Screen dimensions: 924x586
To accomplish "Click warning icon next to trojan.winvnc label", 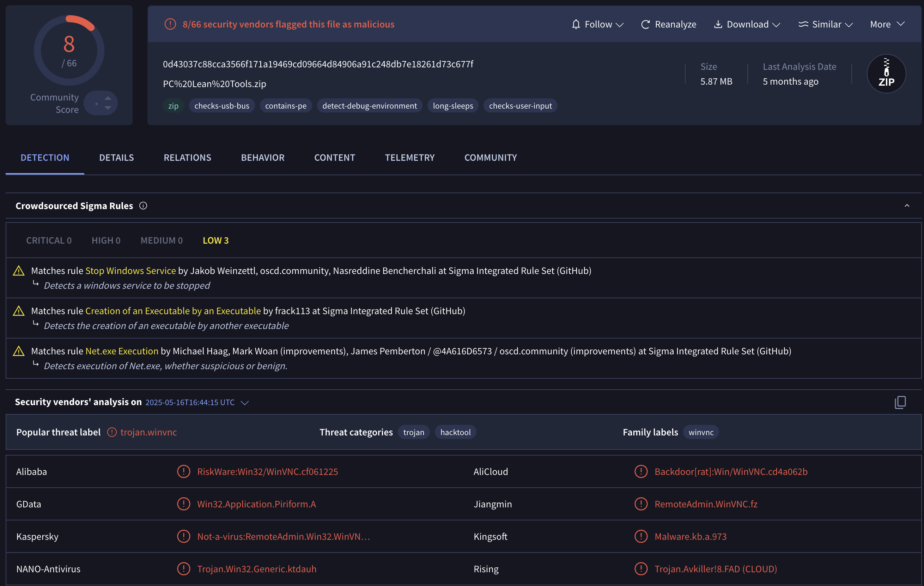I will [112, 432].
